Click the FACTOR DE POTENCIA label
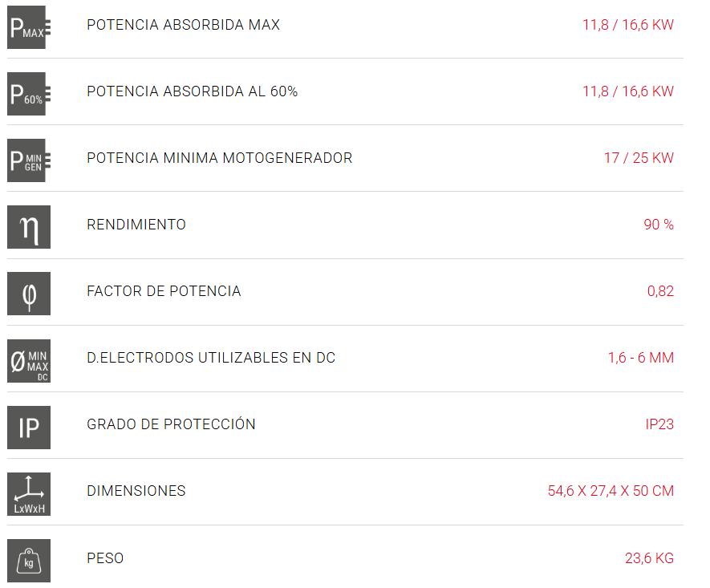Image resolution: width=710 pixels, height=588 pixels. [164, 291]
